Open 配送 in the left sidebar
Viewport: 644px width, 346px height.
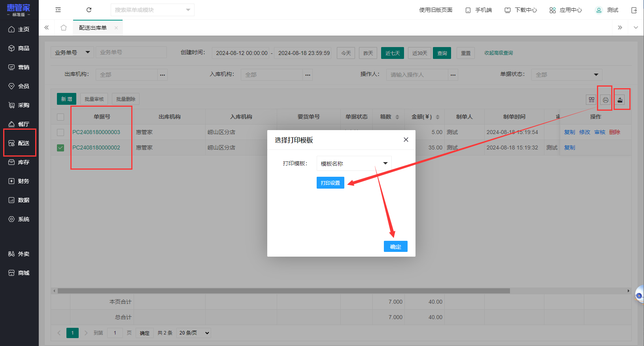point(19,143)
